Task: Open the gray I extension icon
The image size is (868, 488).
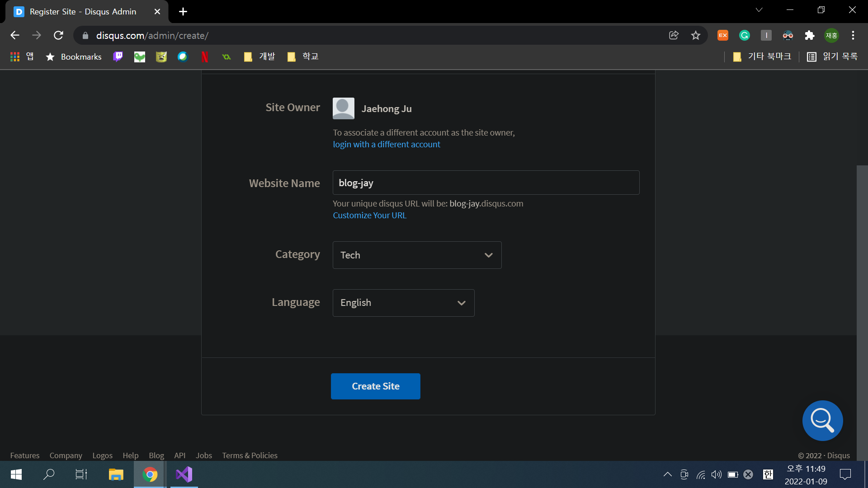Action: (x=766, y=35)
